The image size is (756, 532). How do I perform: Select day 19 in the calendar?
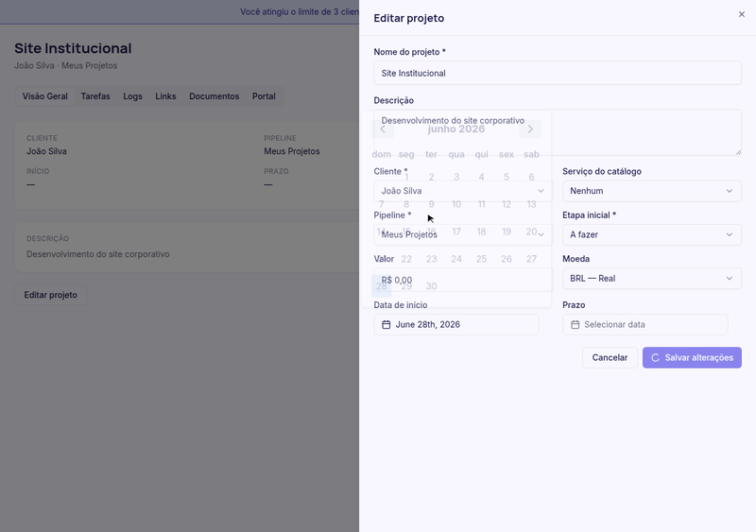tap(507, 232)
